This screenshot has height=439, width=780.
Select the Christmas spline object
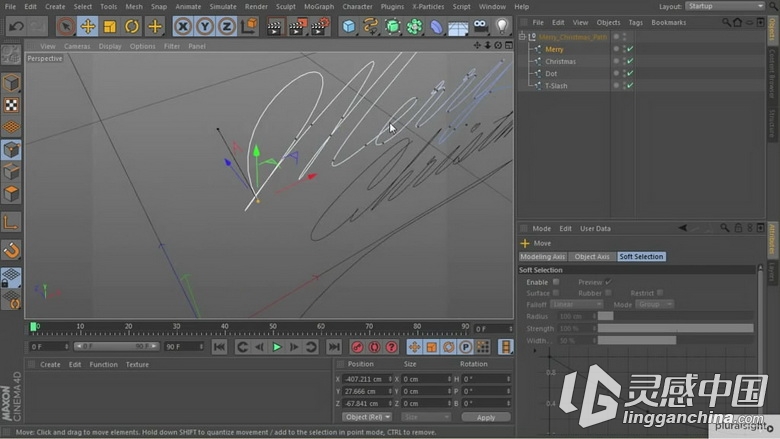(560, 61)
